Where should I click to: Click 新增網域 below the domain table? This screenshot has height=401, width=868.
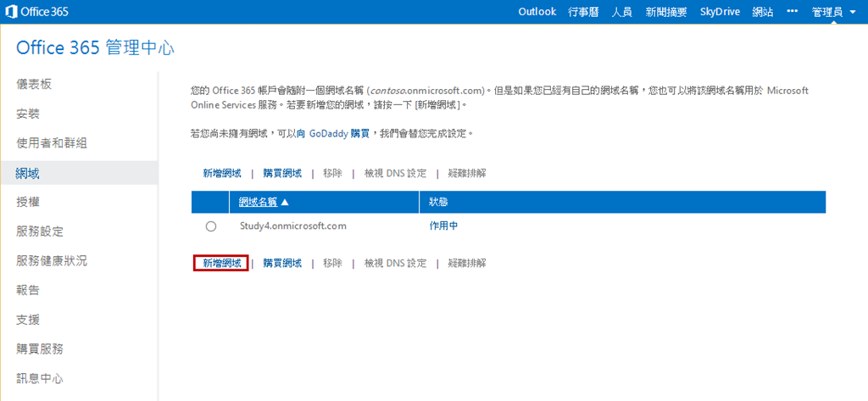[221, 264]
